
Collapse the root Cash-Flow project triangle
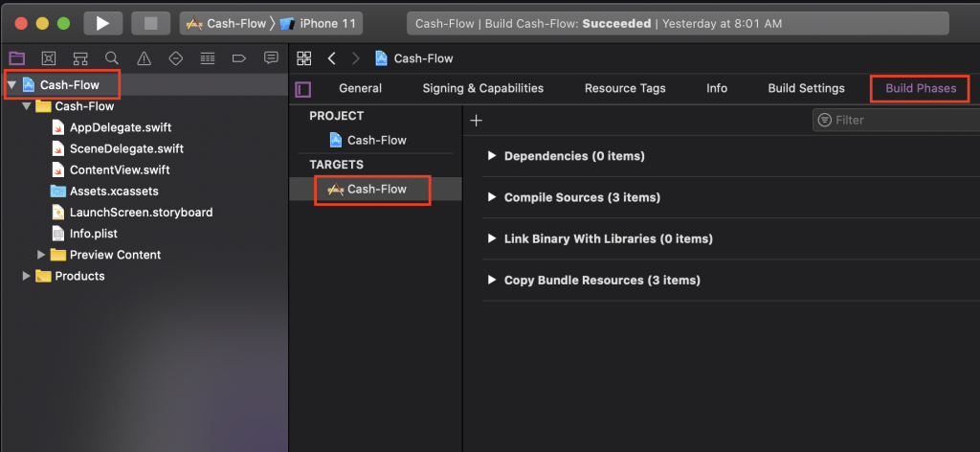[x=11, y=85]
